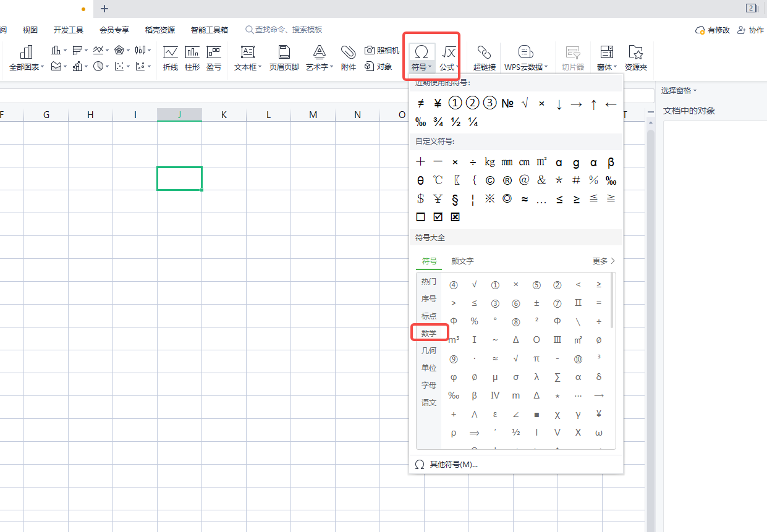This screenshot has width=767, height=532.
Task: Select the empty checkbox symbol ☐
Action: coord(420,217)
